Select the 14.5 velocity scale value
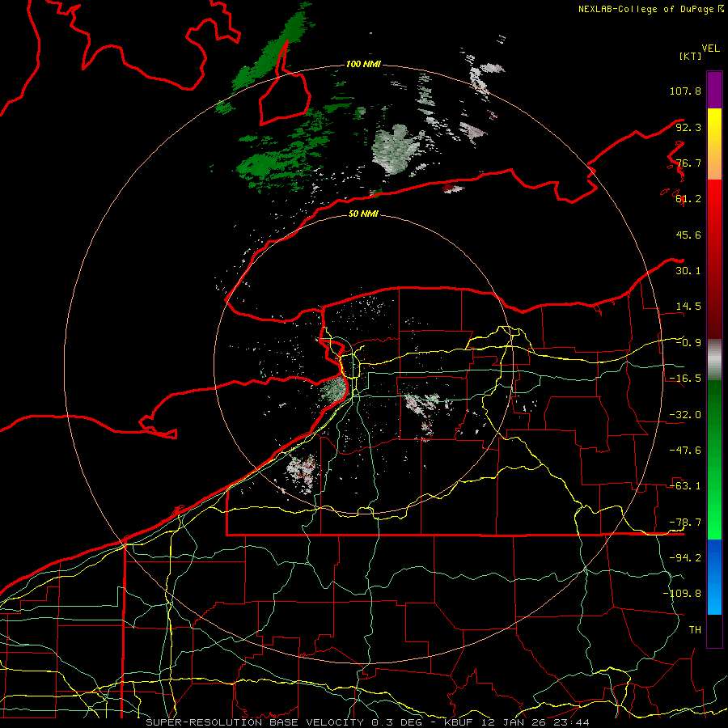Image resolution: width=728 pixels, height=728 pixels. pos(688,307)
